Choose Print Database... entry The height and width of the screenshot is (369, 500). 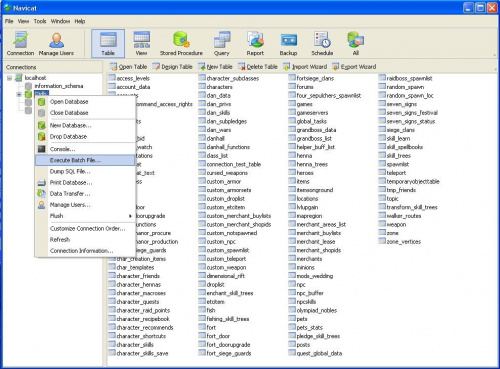tap(85, 182)
